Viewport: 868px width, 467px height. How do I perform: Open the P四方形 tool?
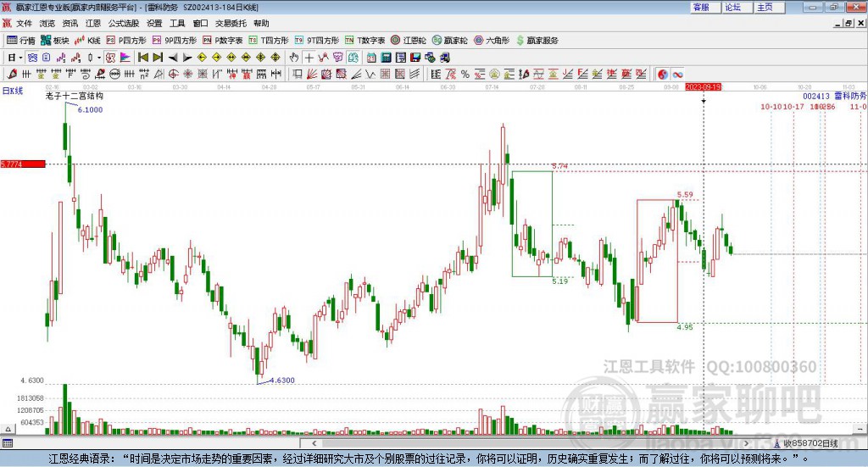pyautogui.click(x=126, y=41)
